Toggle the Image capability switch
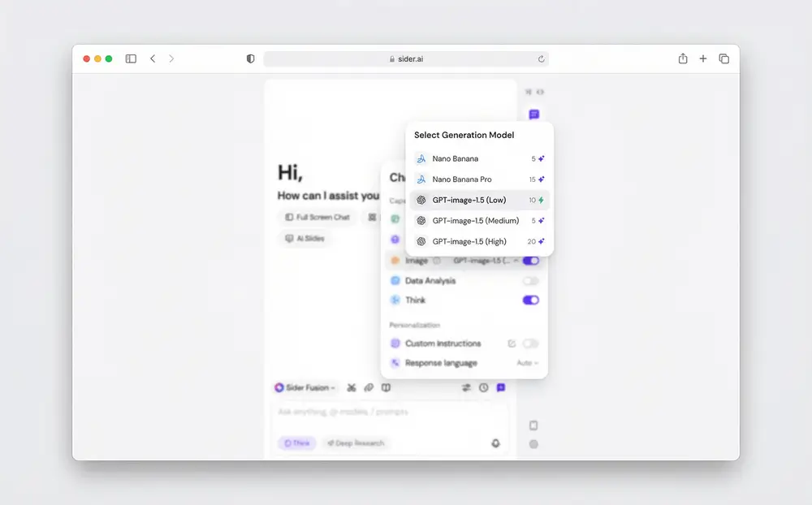This screenshot has width=812, height=505. point(531,261)
